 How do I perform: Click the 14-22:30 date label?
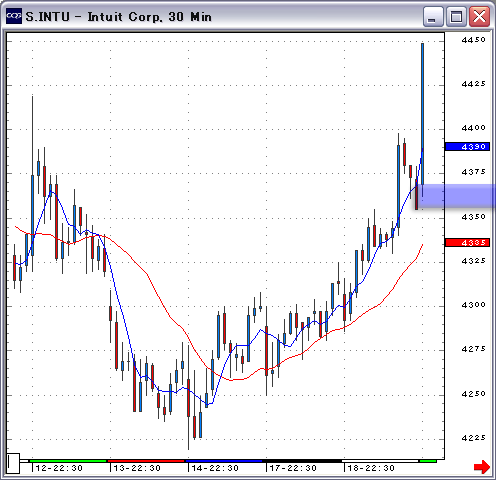(x=215, y=468)
